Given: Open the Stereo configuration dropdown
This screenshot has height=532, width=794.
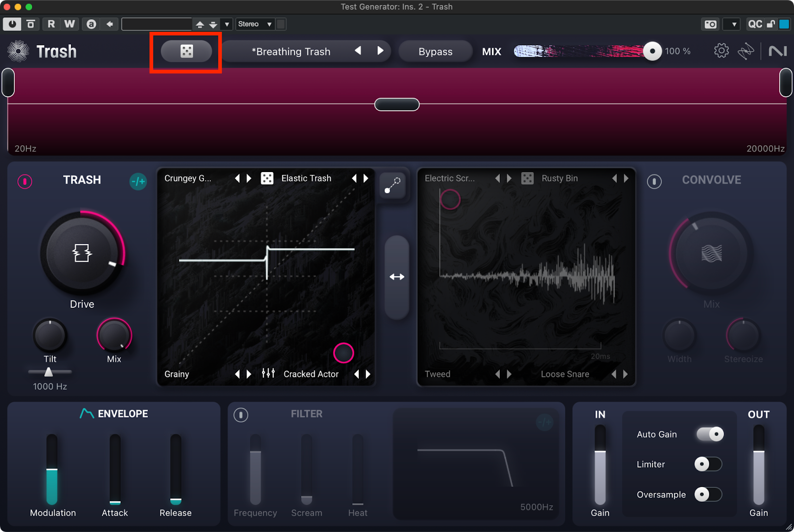Looking at the screenshot, I should pyautogui.click(x=255, y=24).
